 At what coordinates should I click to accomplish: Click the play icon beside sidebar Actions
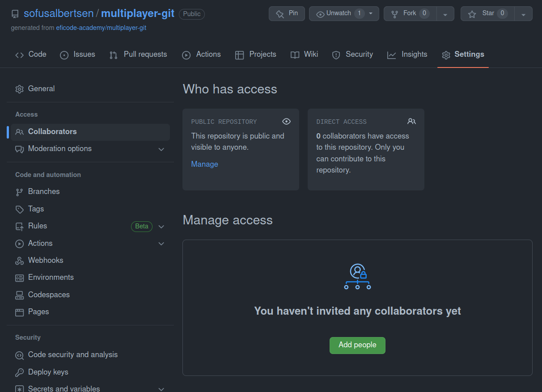[x=19, y=244]
